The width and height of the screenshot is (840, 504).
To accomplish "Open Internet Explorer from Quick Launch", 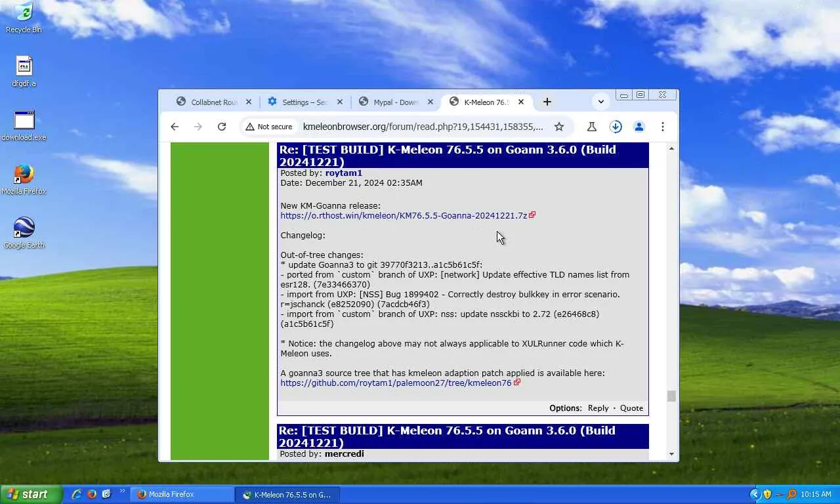I will 77,494.
